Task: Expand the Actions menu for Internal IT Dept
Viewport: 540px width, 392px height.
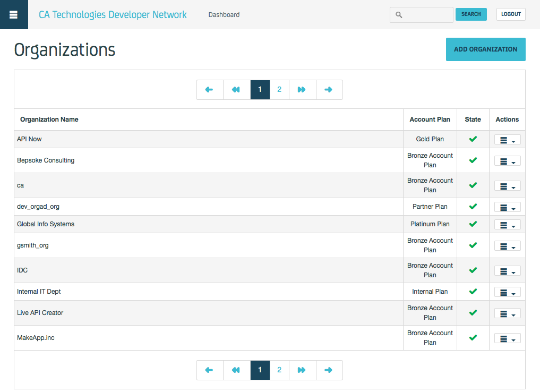Action: (507, 292)
